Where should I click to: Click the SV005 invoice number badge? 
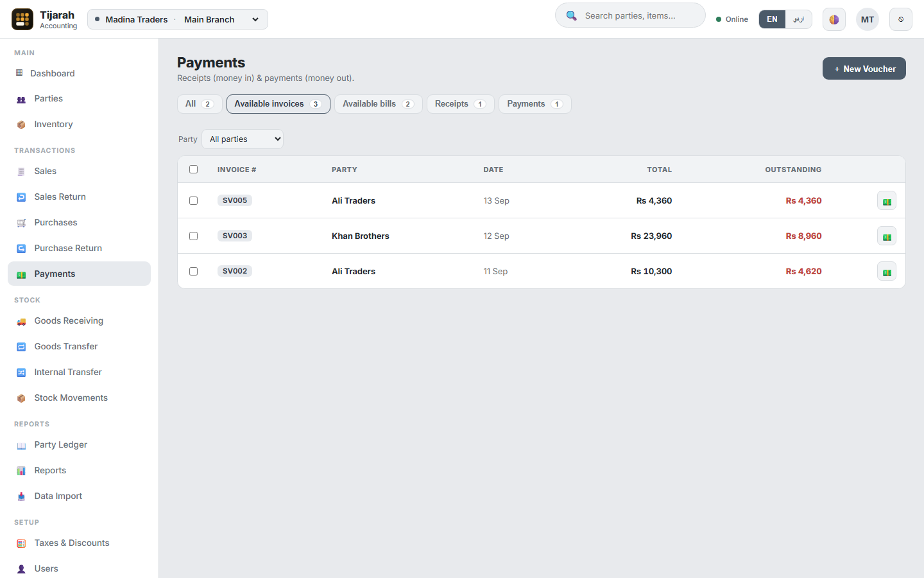(235, 200)
